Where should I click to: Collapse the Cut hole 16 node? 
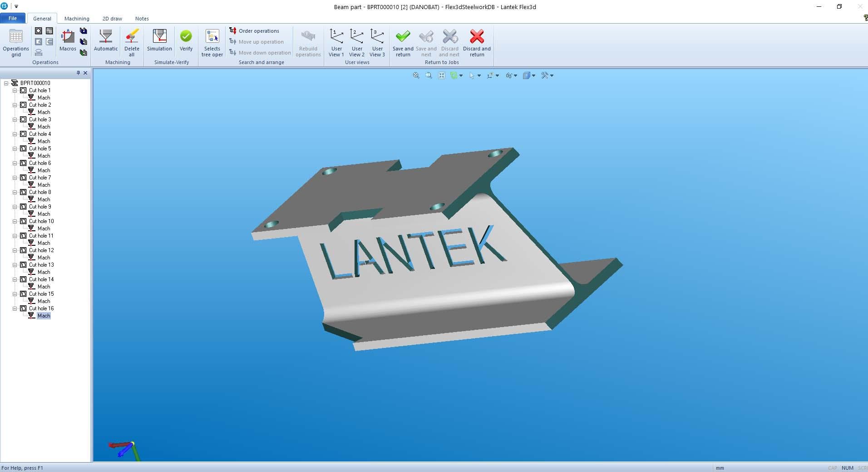[15, 308]
